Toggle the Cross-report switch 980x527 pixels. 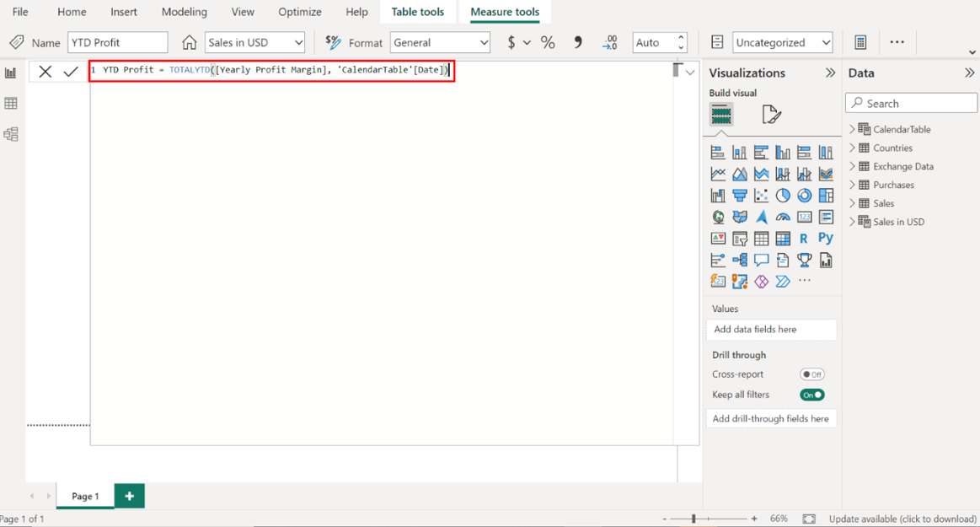[x=812, y=374]
